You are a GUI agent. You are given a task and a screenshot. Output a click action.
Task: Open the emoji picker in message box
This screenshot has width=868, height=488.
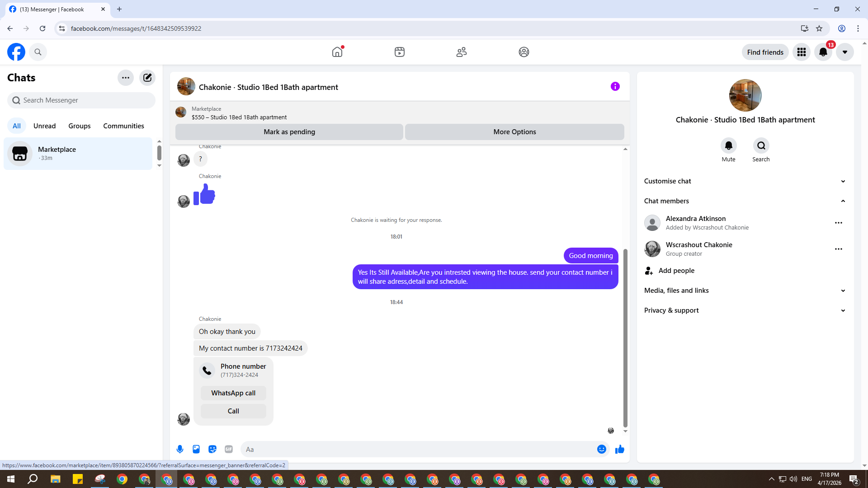pyautogui.click(x=601, y=449)
